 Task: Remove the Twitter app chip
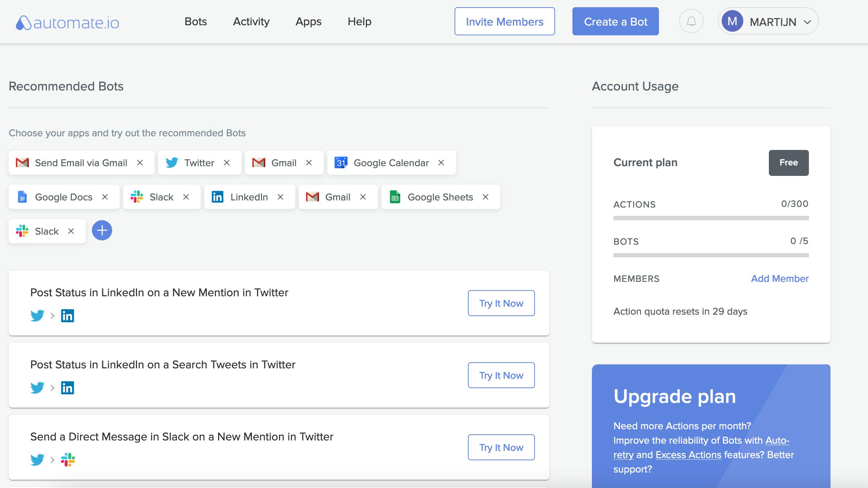click(227, 163)
